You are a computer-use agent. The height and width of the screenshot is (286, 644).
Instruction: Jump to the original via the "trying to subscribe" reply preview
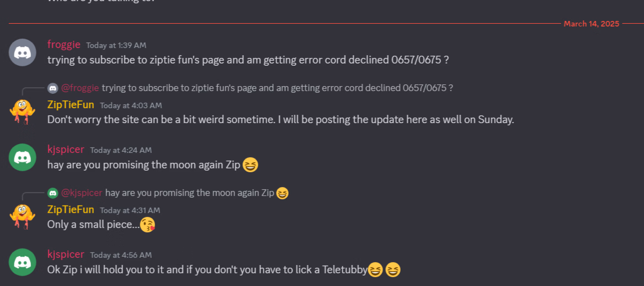point(277,88)
